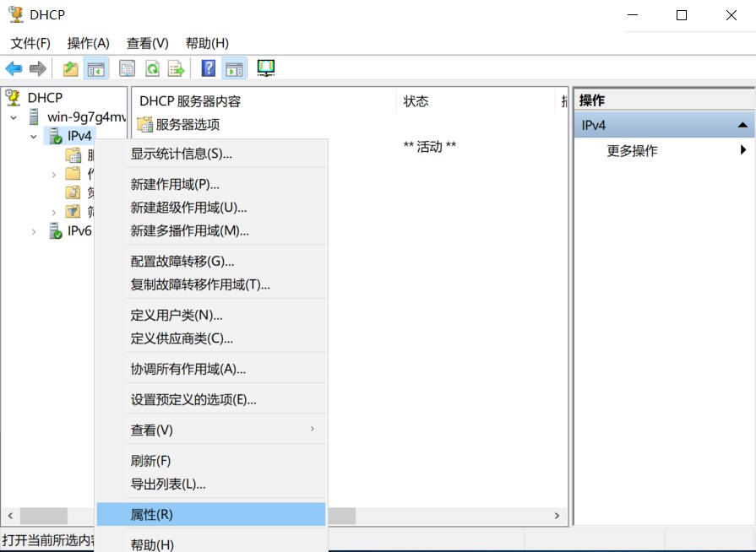Image resolution: width=756 pixels, height=552 pixels.
Task: Click the 服务器选项 folder icon in list
Action: tap(144, 124)
